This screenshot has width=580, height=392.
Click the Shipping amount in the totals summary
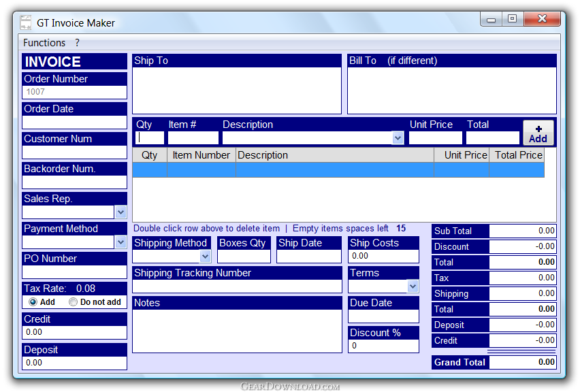pyautogui.click(x=522, y=293)
